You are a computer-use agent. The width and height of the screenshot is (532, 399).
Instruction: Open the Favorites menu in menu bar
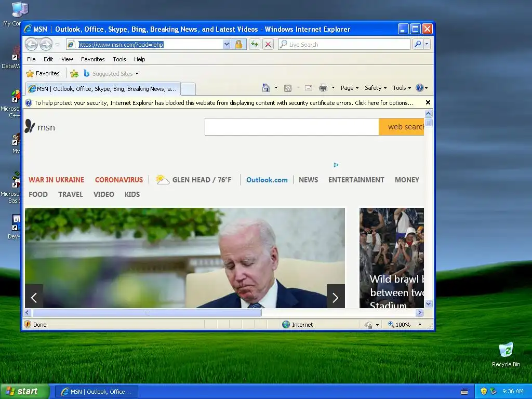click(92, 59)
